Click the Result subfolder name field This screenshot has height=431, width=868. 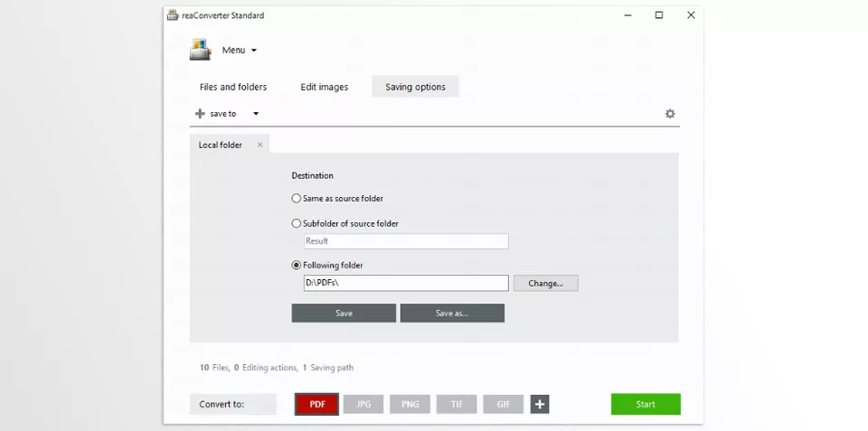[406, 241]
